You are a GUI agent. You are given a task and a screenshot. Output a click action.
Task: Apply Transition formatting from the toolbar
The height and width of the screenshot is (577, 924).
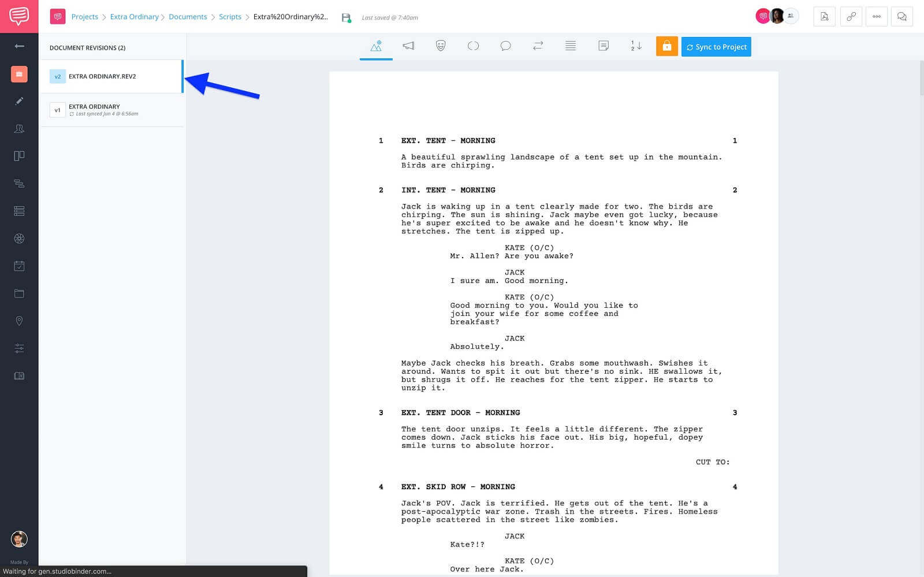[538, 46]
